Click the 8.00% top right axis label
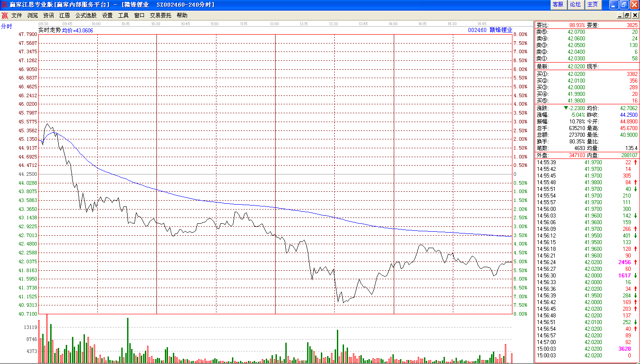The width and height of the screenshot is (640, 364). 520,34
